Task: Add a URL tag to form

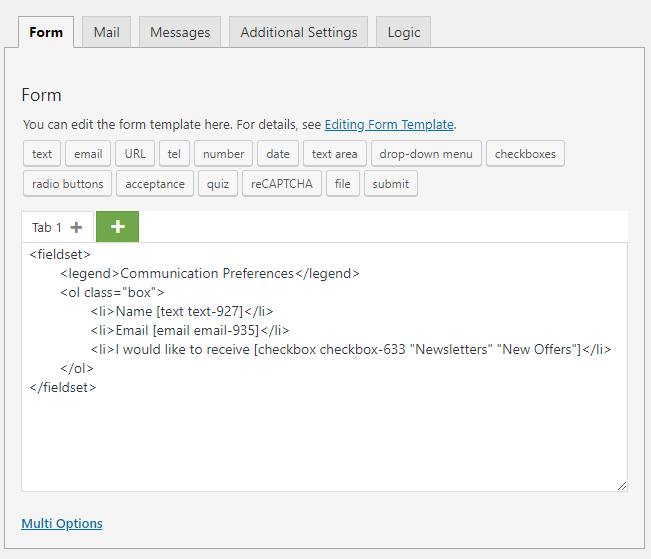Action: tap(135, 154)
